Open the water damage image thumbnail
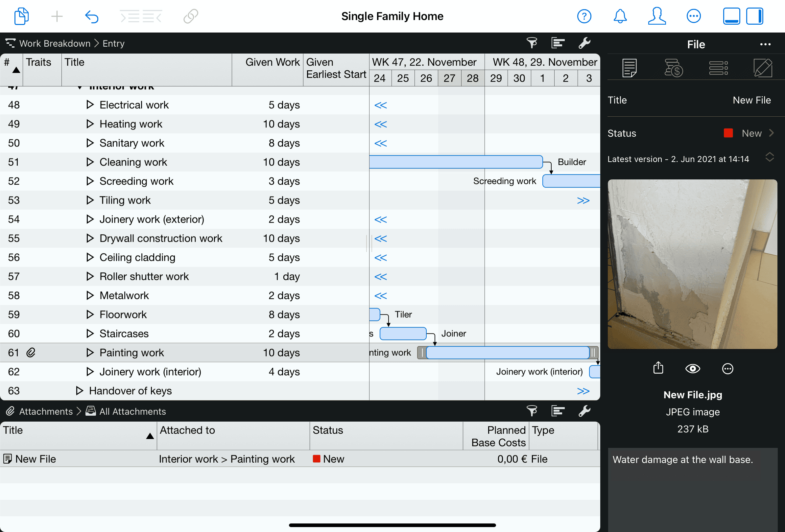 [x=692, y=264]
